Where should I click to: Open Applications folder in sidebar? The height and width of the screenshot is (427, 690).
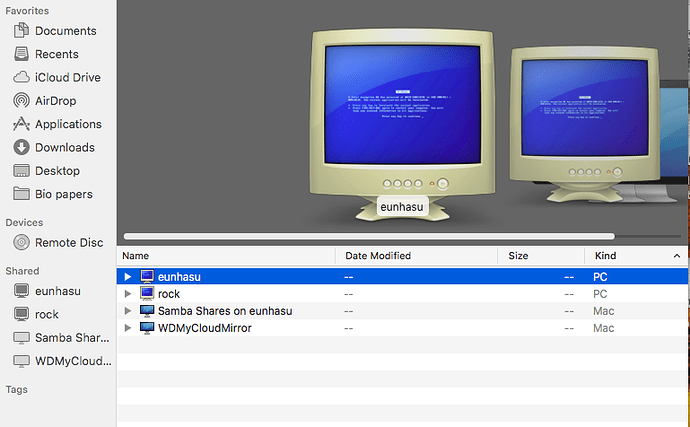pyautogui.click(x=58, y=124)
